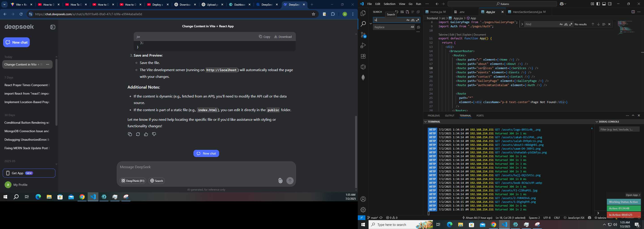
Task: Open the Manage gear in VS Code
Action: point(363,210)
